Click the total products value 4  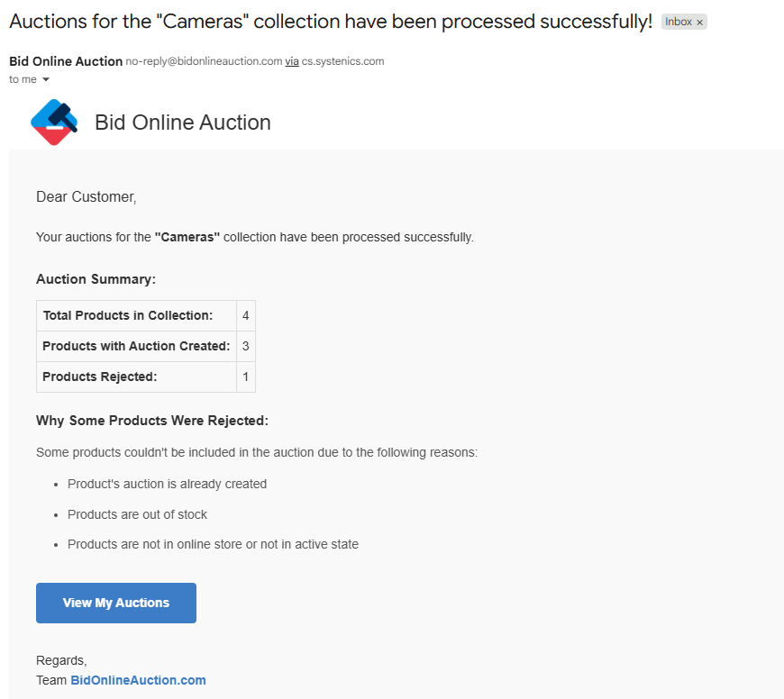(x=245, y=315)
